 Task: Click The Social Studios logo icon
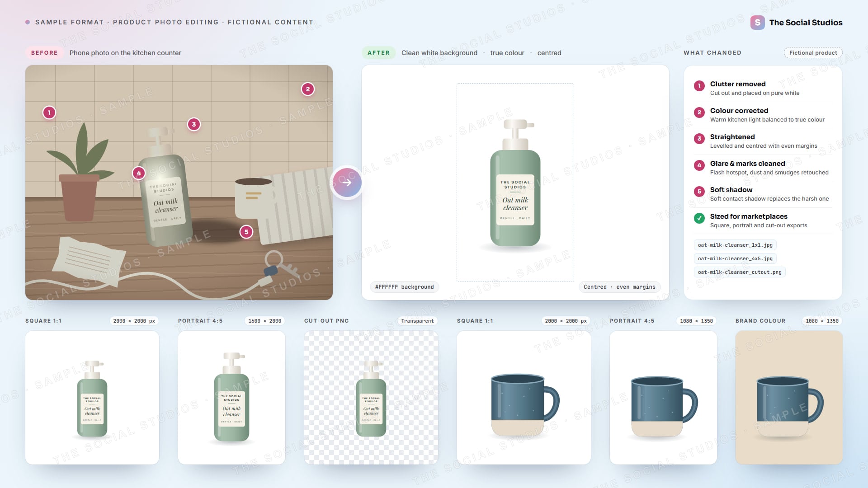coord(757,23)
